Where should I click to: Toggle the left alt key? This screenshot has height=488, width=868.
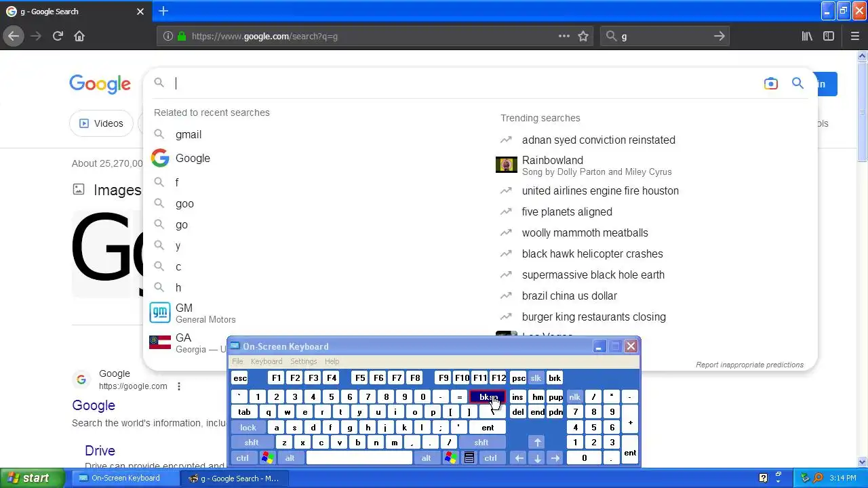pyautogui.click(x=290, y=458)
